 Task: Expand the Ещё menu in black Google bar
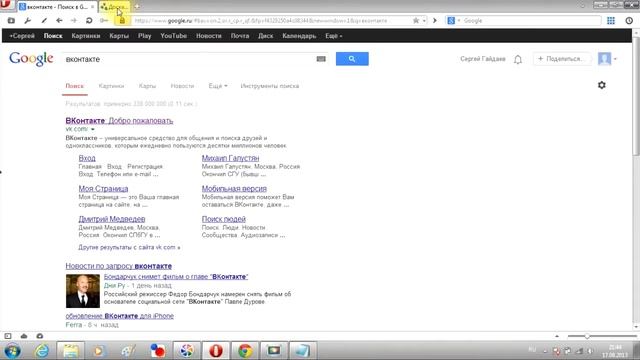point(333,36)
